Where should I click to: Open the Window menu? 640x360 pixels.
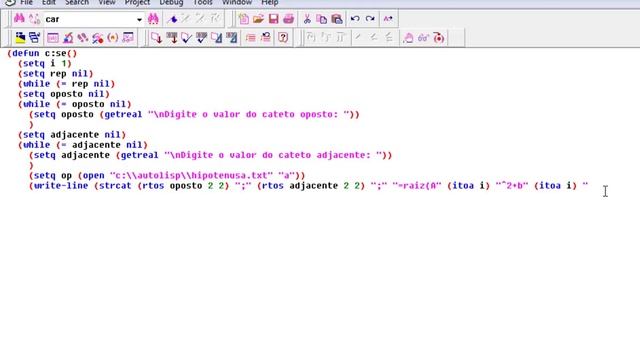tap(237, 3)
